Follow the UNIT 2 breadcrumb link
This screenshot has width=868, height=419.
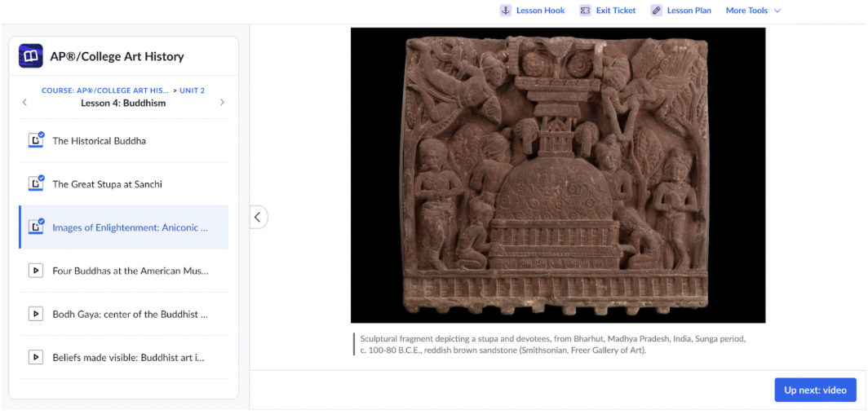pos(192,90)
